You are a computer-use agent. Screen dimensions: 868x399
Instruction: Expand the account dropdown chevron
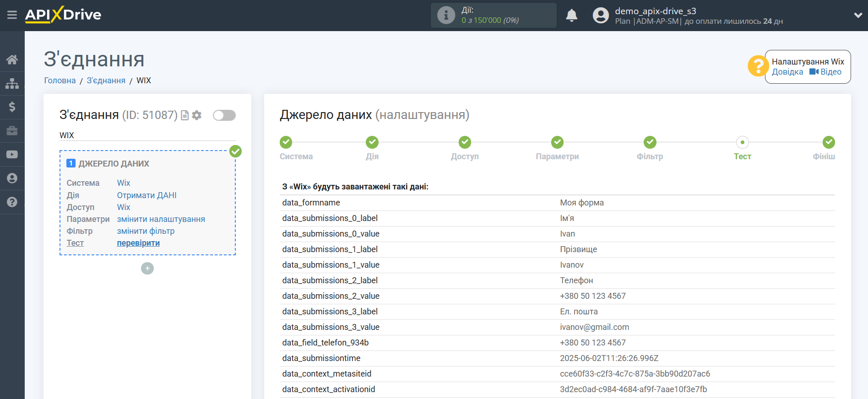(858, 15)
